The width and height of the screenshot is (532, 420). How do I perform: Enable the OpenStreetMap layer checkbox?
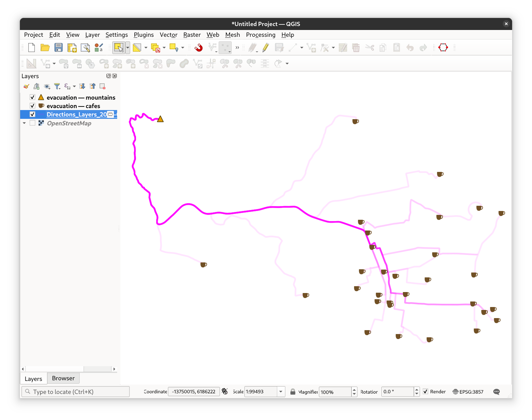pyautogui.click(x=33, y=123)
